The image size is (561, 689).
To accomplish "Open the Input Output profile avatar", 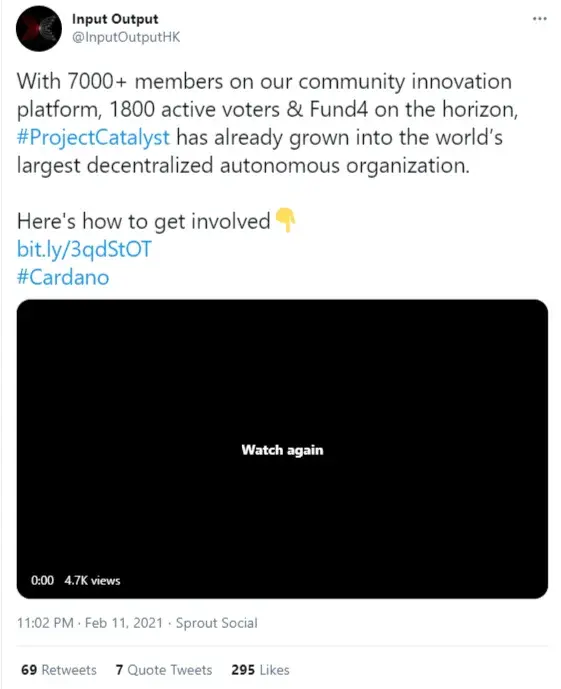I will (39, 29).
